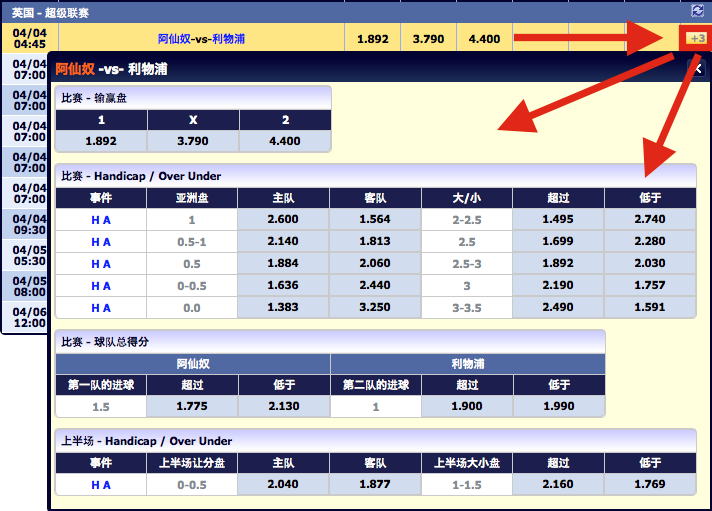The height and width of the screenshot is (511, 712).
Task: Pick away win 4.400 under column 2
Action: pos(285,141)
